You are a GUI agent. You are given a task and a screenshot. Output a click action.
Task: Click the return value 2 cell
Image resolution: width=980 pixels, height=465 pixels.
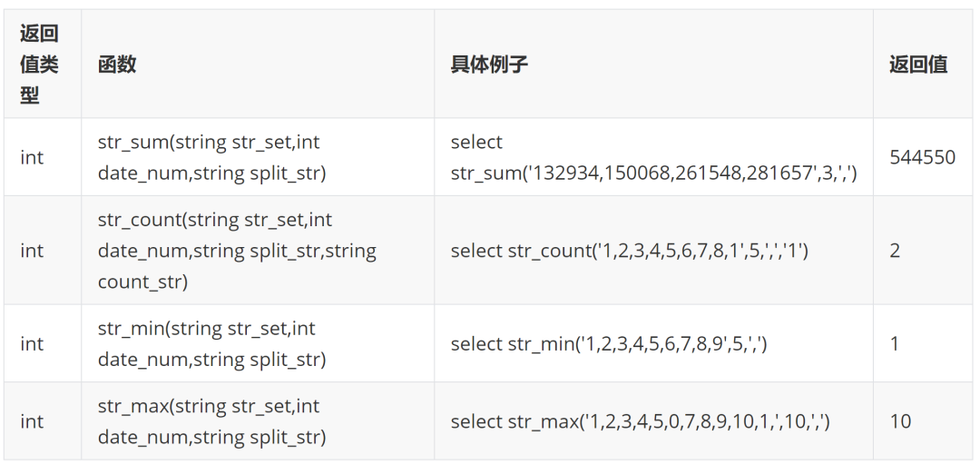(x=895, y=251)
